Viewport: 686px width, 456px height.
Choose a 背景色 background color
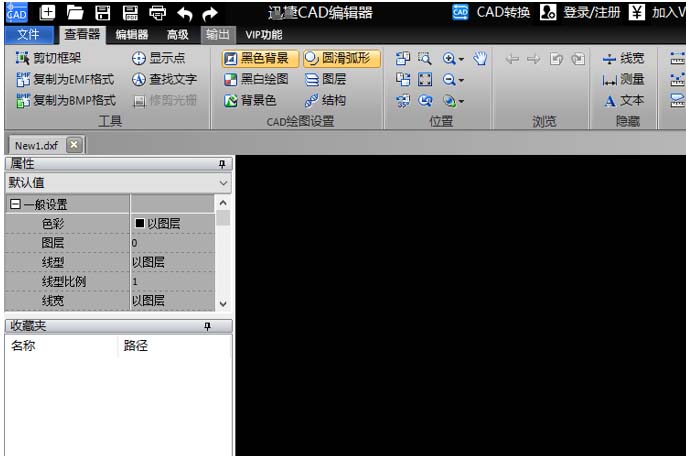250,100
